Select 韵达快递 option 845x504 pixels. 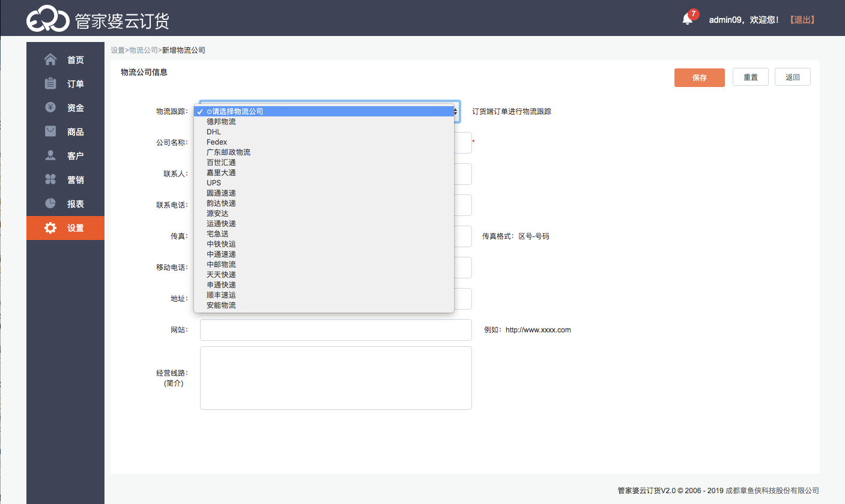pos(324,203)
